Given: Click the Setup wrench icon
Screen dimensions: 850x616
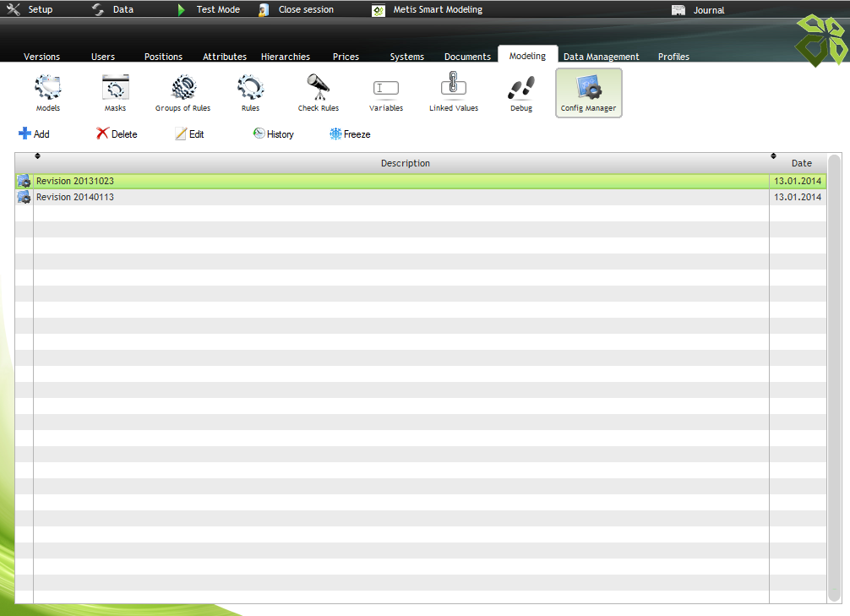Looking at the screenshot, I should tap(14, 9).
